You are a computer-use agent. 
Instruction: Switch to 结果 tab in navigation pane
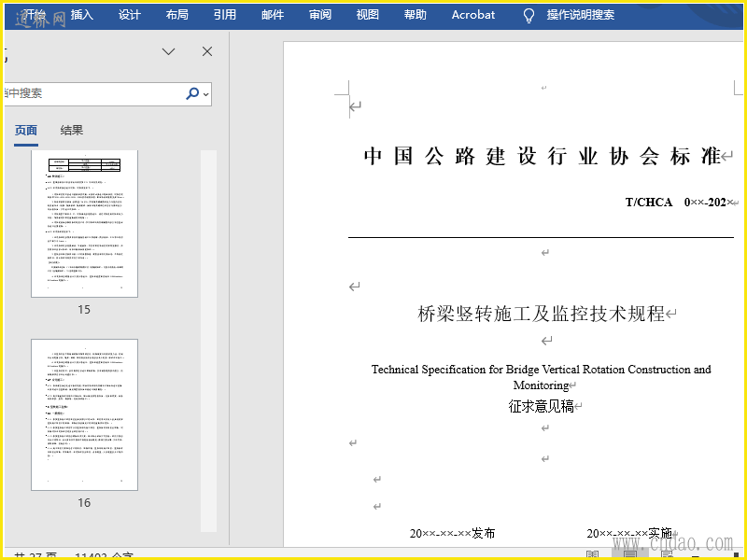(72, 131)
